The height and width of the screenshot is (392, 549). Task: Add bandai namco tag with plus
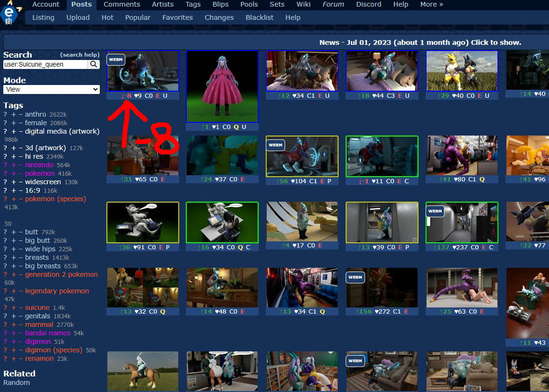[x=14, y=333]
